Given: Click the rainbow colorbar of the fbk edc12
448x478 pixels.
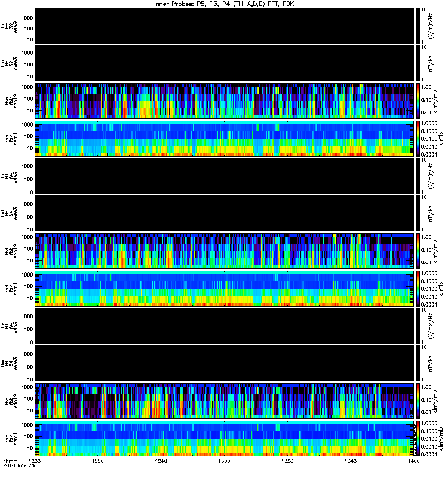Looking at the screenshot, I should (418, 401).
